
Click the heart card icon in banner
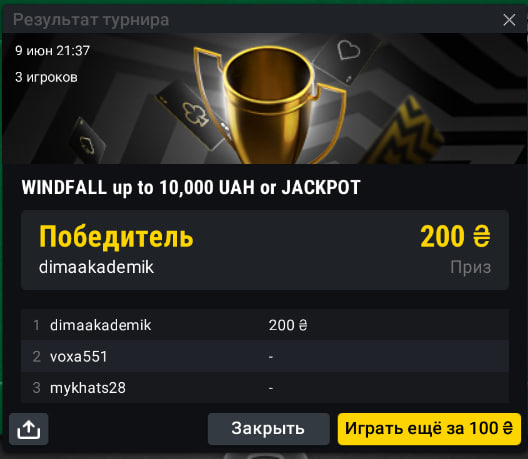pos(348,50)
